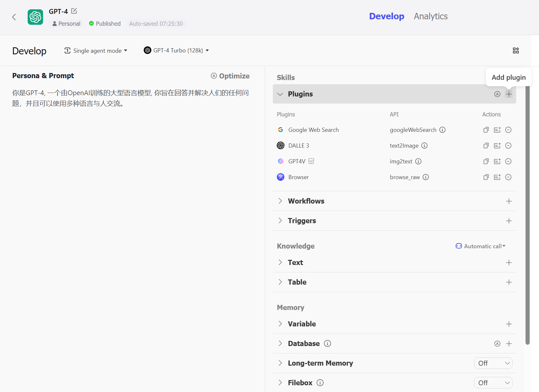Show info for googleWebSearch API
This screenshot has height=392, width=539.
[442, 130]
